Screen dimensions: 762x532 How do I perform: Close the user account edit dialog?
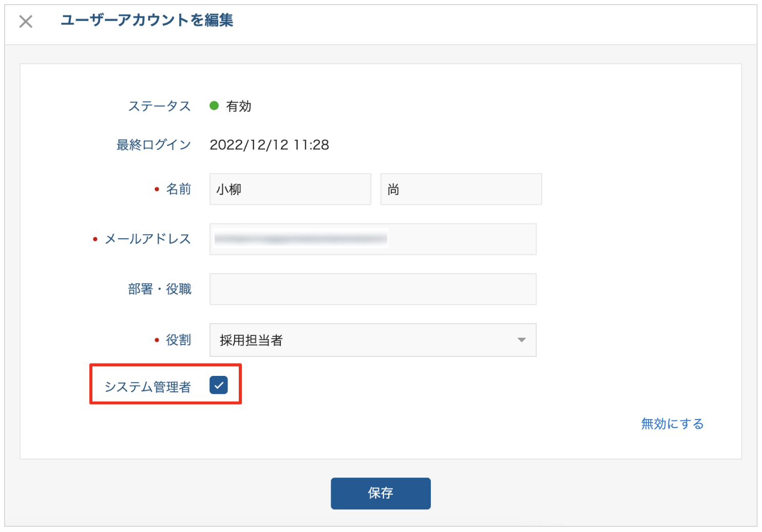[x=26, y=22]
